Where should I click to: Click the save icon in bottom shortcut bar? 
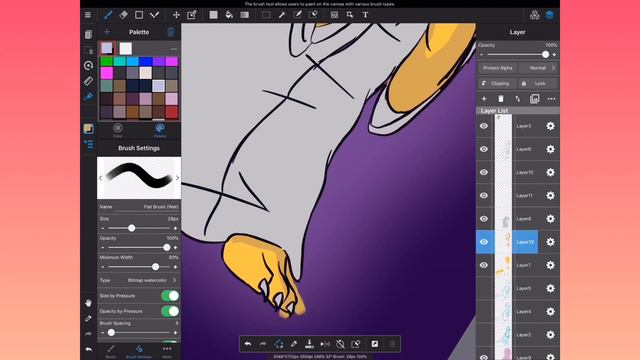point(309,344)
